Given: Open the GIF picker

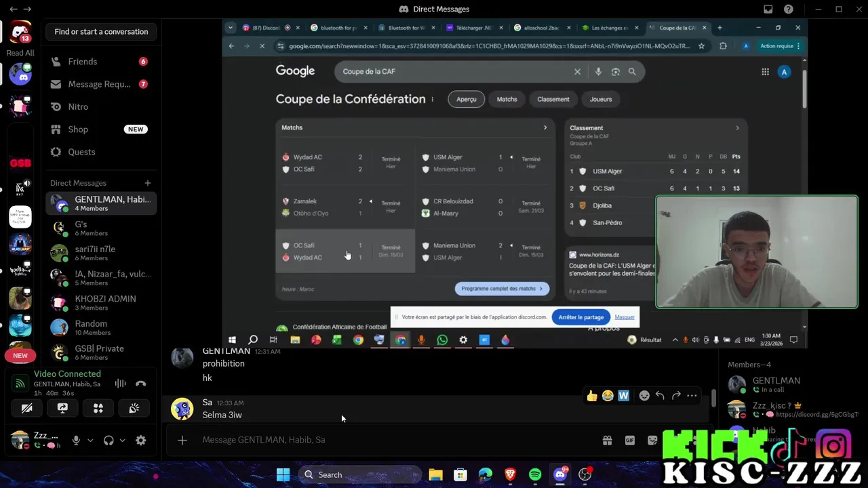Looking at the screenshot, I should [630, 441].
